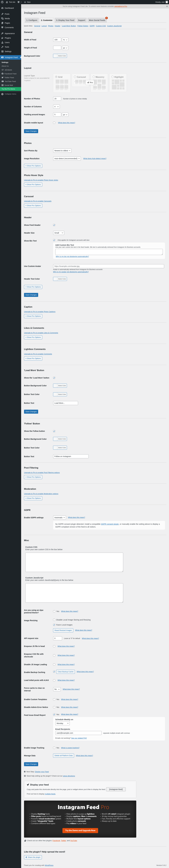Open the Sort Photos By dropdown

[62, 151]
